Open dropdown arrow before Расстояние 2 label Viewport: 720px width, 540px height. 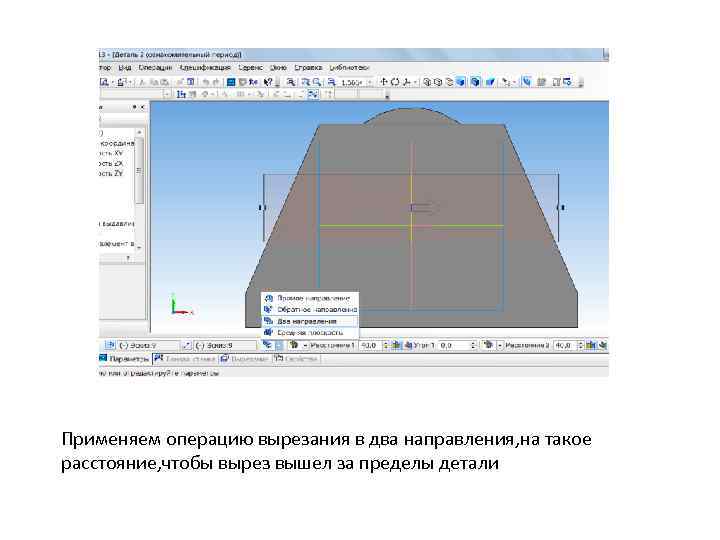click(x=500, y=345)
